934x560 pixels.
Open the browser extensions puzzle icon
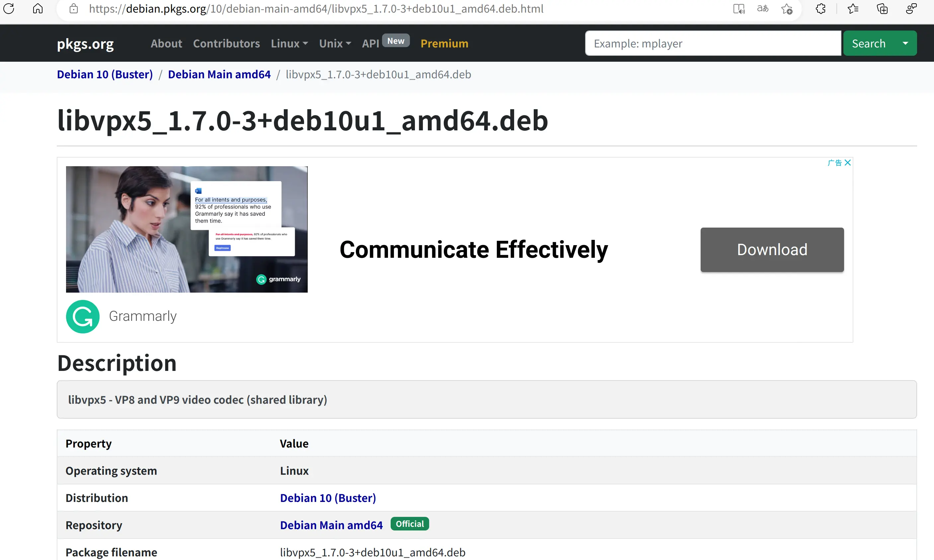point(821,9)
